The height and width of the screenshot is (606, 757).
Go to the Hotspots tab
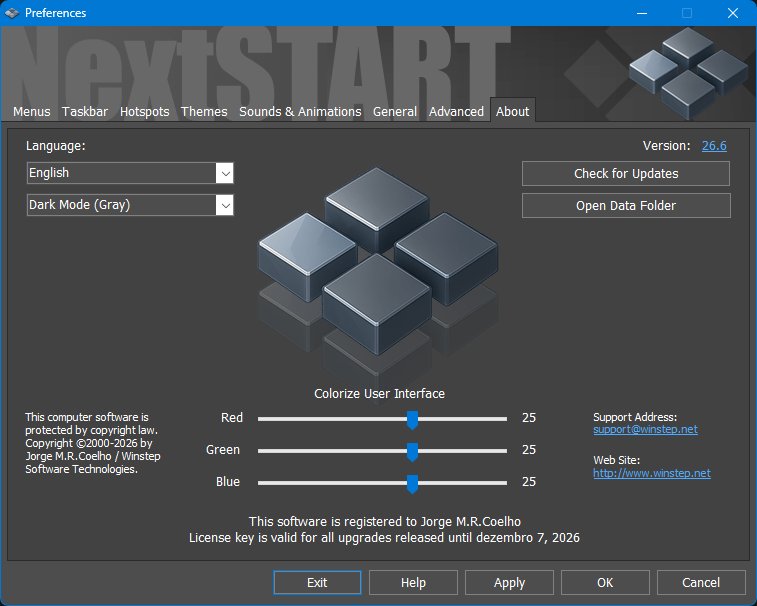tap(144, 112)
